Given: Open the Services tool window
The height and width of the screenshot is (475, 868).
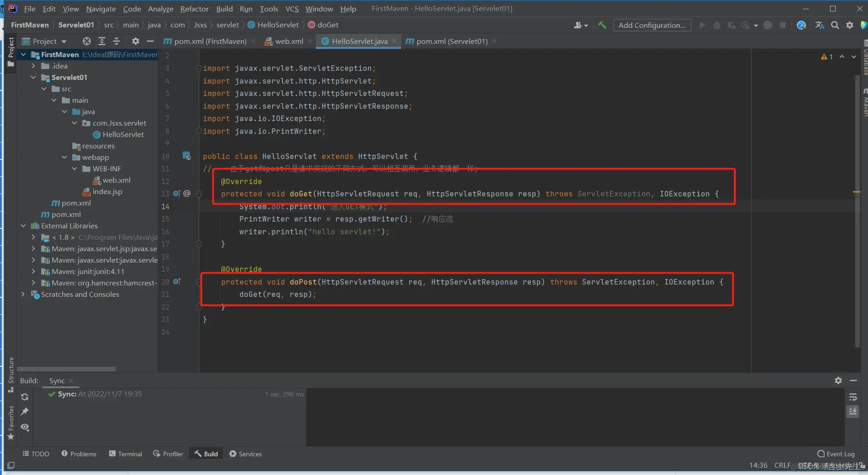Looking at the screenshot, I should 245,454.
